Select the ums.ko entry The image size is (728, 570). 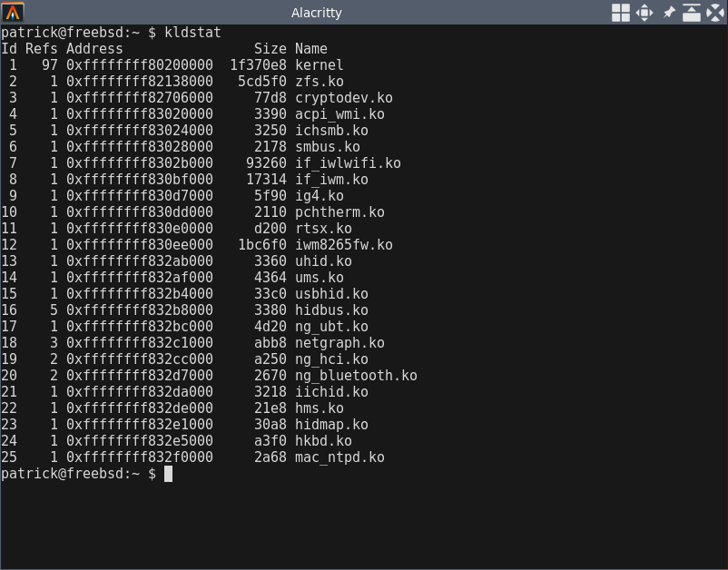coord(320,278)
